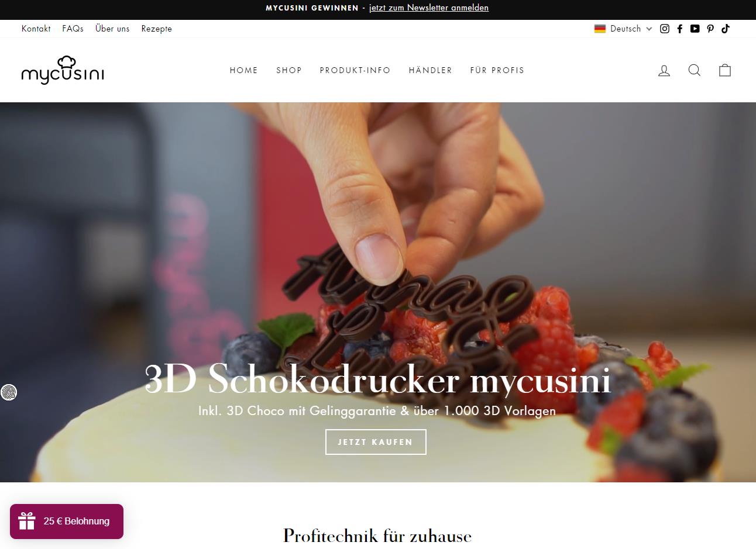Open the shopping cart icon
This screenshot has height=549, width=756.
click(x=725, y=70)
